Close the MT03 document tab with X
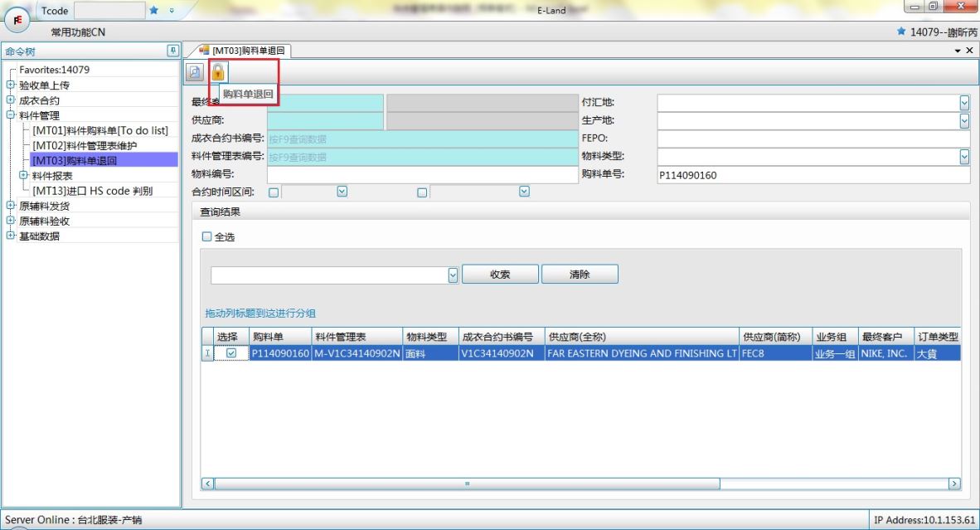This screenshot has width=980, height=530. [969, 51]
